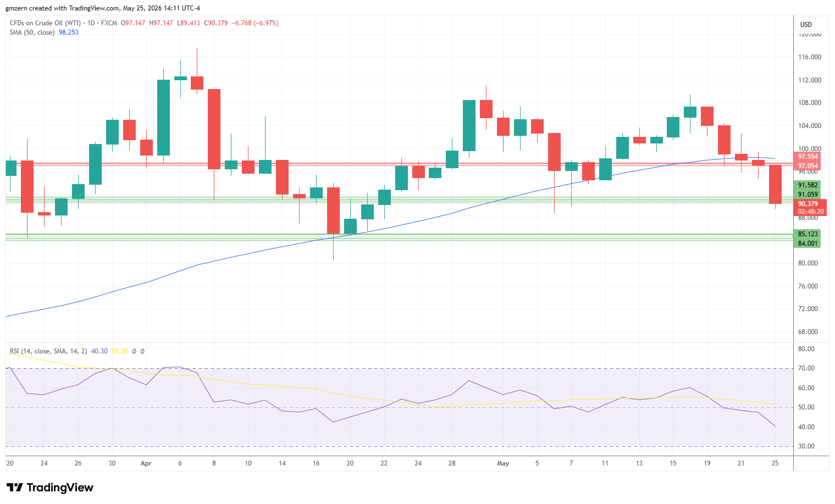Click the 116.000 price axis label
835x504 pixels.
pos(810,57)
